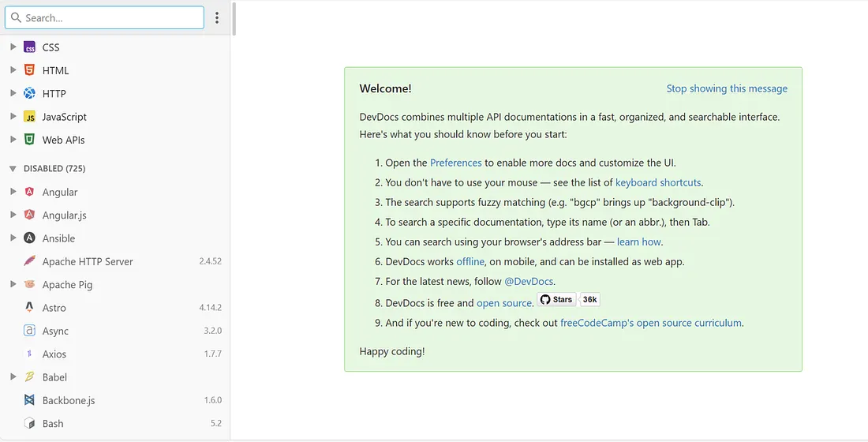Screen dimensions: 868x442
Task: Open the keyboard shortcuts link
Action: coord(657,182)
